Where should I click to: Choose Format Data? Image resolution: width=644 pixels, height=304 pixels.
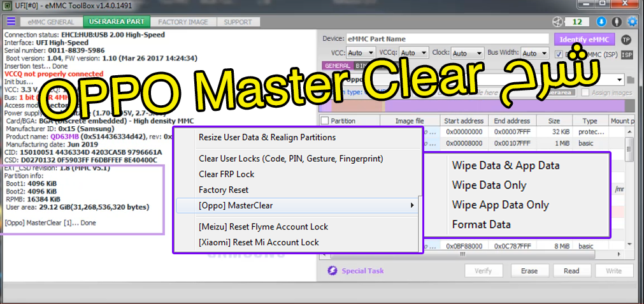click(x=481, y=225)
